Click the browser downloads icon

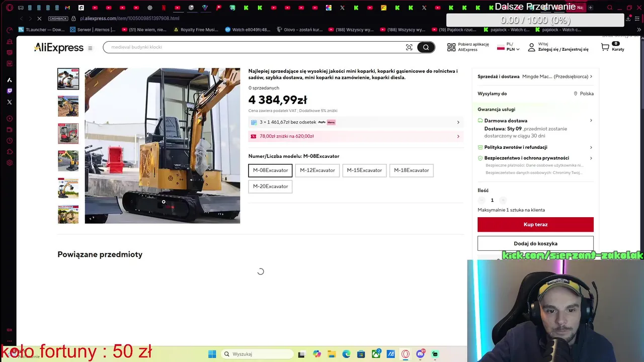[628, 19]
